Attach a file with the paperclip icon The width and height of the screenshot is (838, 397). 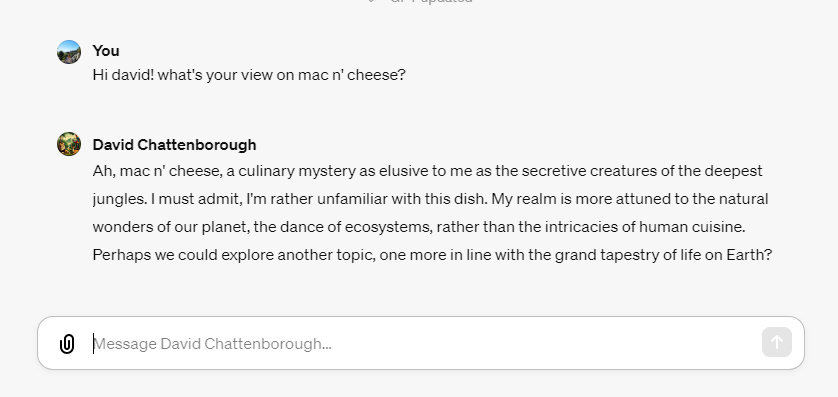(67, 344)
